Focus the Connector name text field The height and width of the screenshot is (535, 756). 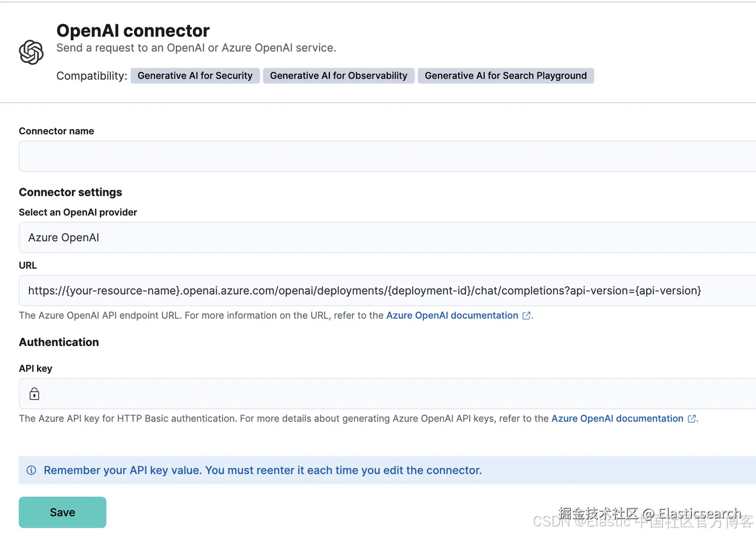click(385, 156)
